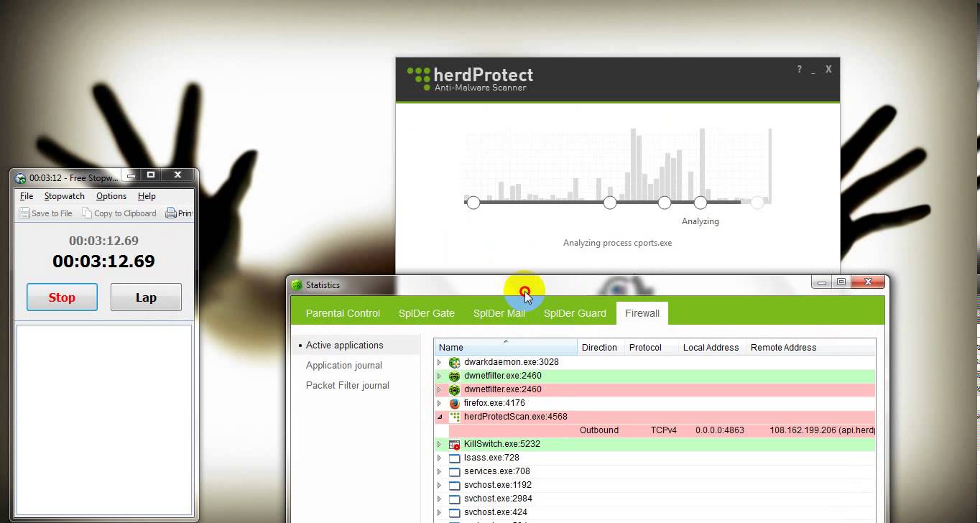Click Save to File toolbar button
This screenshot has width=980, height=523.
46,213
